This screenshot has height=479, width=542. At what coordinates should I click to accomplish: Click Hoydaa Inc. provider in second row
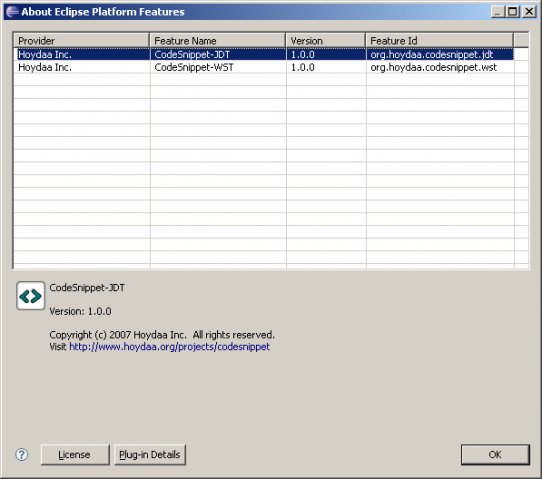(45, 67)
